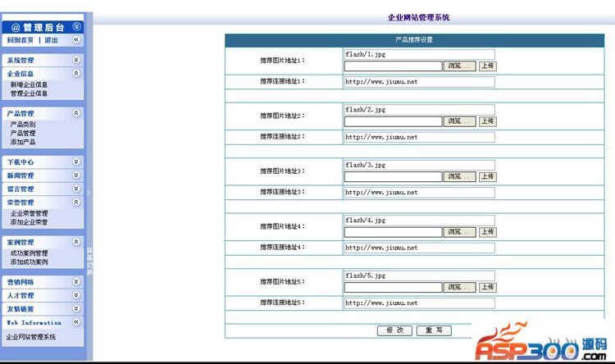Open 产品管理 submenu item under products

click(x=23, y=134)
